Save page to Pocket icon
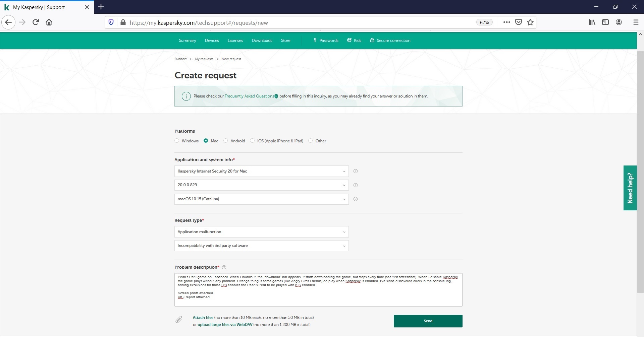 coord(519,22)
